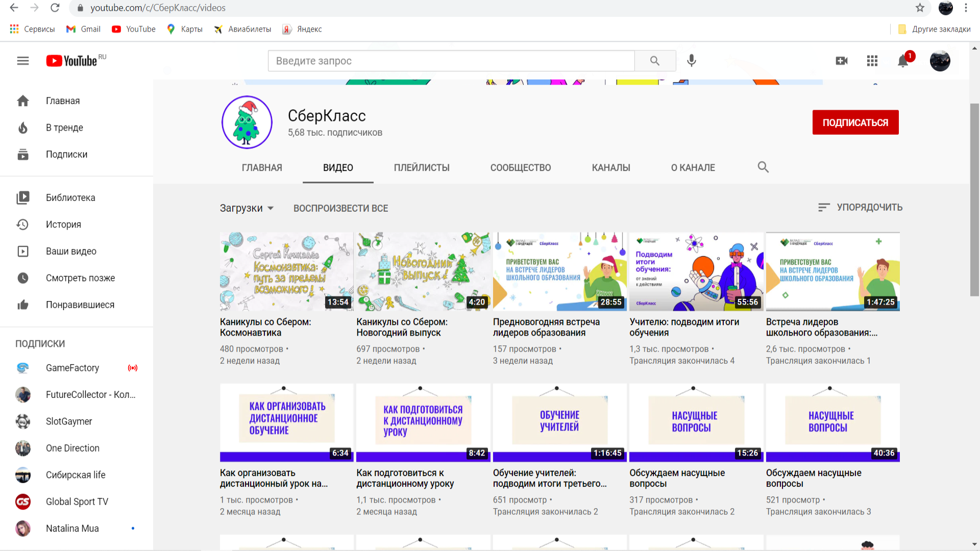Open YouTube bookmark in bookmarks bar

pyautogui.click(x=134, y=29)
